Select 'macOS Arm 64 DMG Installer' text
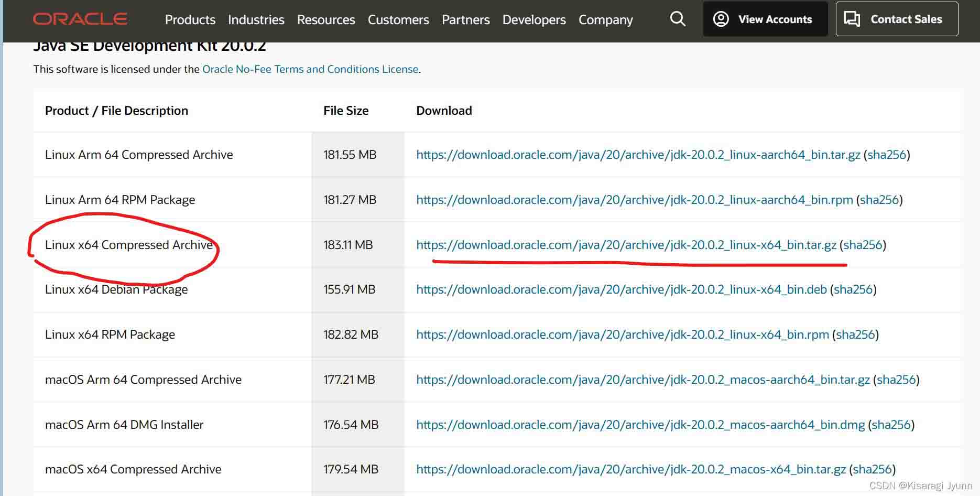Viewport: 980px width, 496px height. point(124,425)
